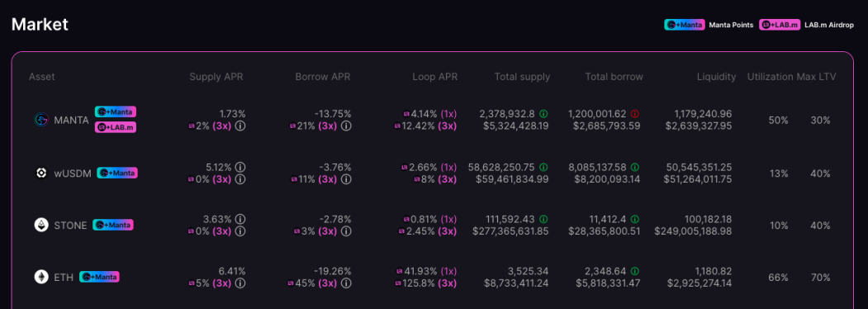The image size is (868, 309).
Task: Click the +Manta badge on wUSDM row
Action: (117, 173)
